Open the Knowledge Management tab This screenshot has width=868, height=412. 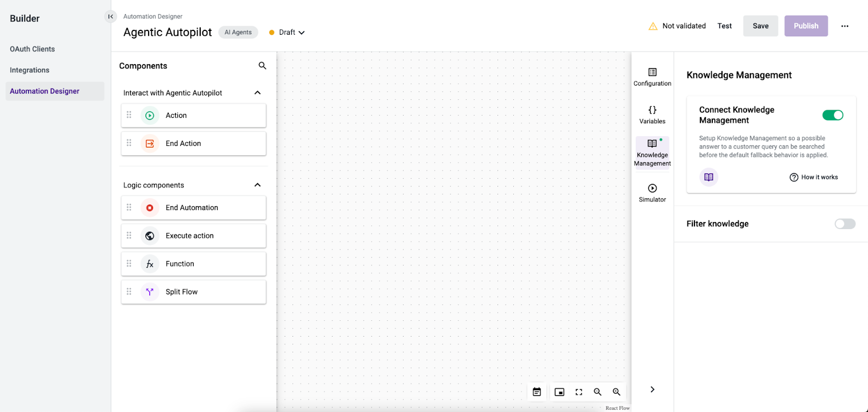click(x=652, y=153)
